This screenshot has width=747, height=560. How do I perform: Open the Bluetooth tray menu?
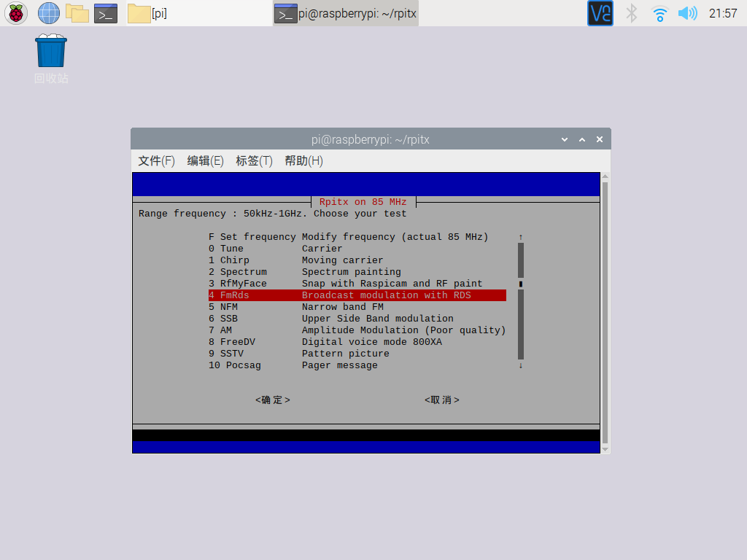pos(631,13)
